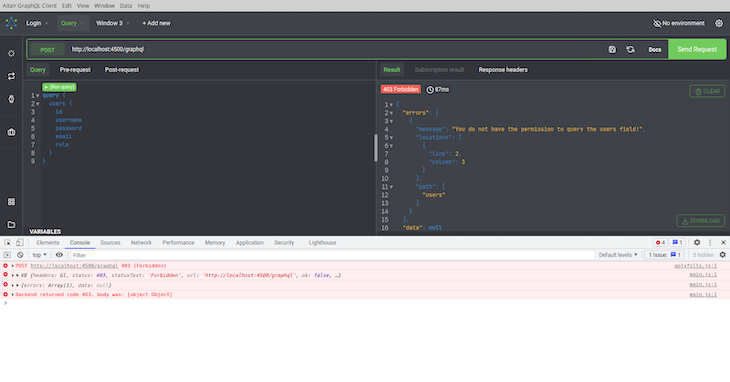
Task: Open the Docs button
Action: click(655, 49)
